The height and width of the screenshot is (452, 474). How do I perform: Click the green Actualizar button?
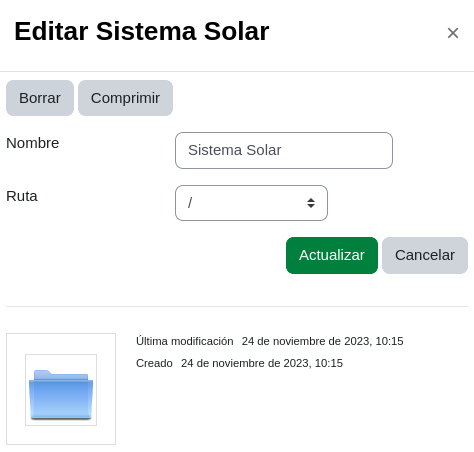tap(332, 255)
